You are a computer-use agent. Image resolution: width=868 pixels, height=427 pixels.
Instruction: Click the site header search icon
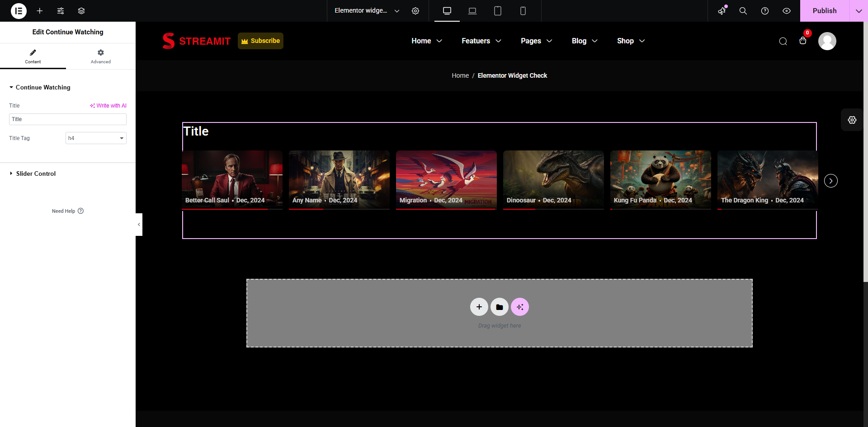[783, 41]
